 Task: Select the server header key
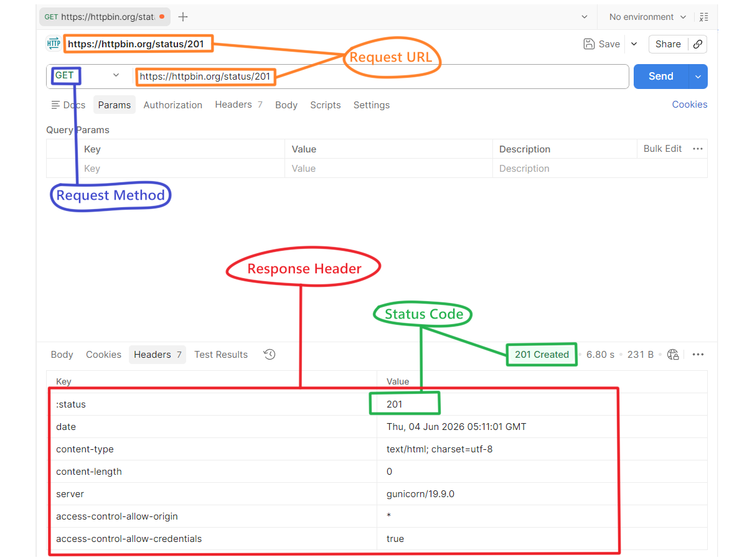70,494
